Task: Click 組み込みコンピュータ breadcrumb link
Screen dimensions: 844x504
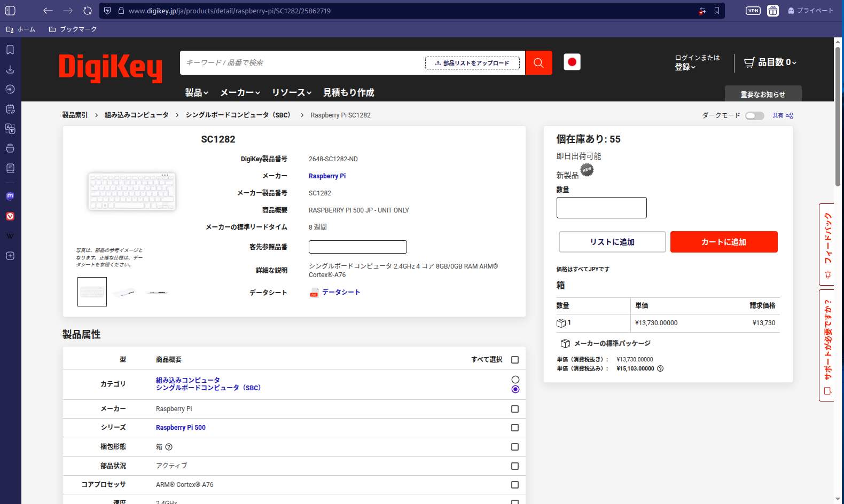Action: point(137,115)
